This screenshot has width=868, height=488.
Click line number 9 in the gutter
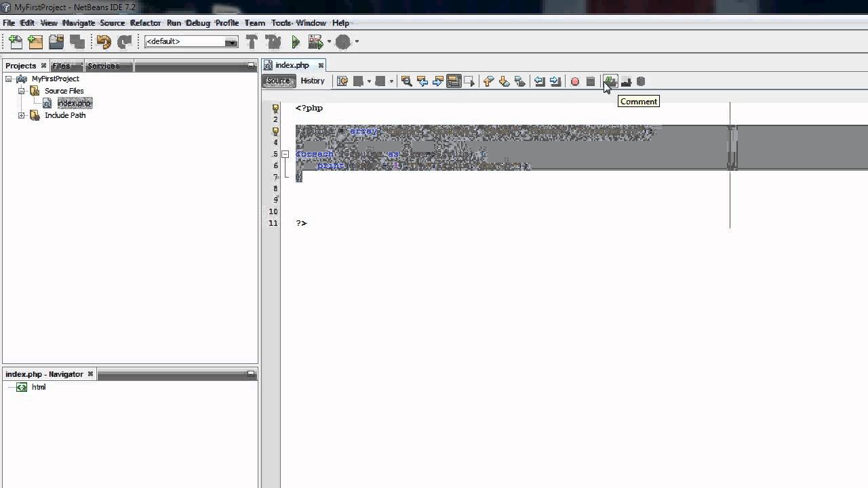point(275,200)
